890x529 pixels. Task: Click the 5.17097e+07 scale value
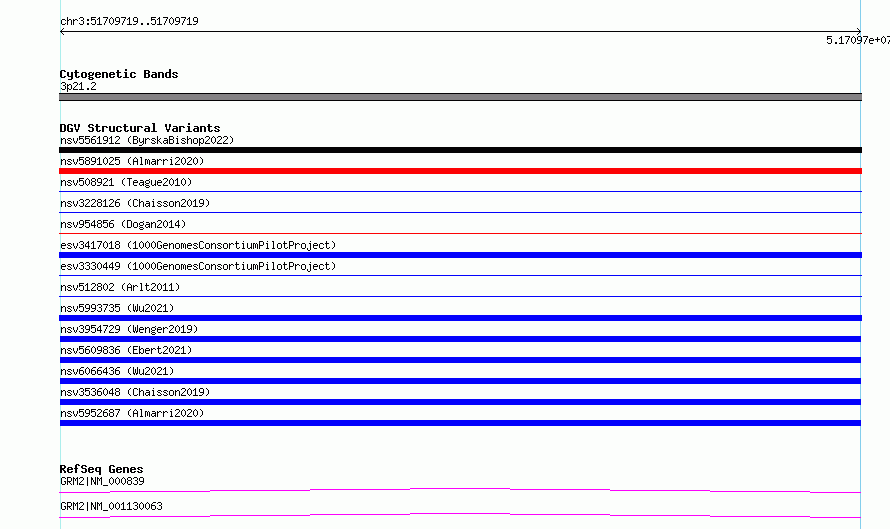tap(858, 40)
